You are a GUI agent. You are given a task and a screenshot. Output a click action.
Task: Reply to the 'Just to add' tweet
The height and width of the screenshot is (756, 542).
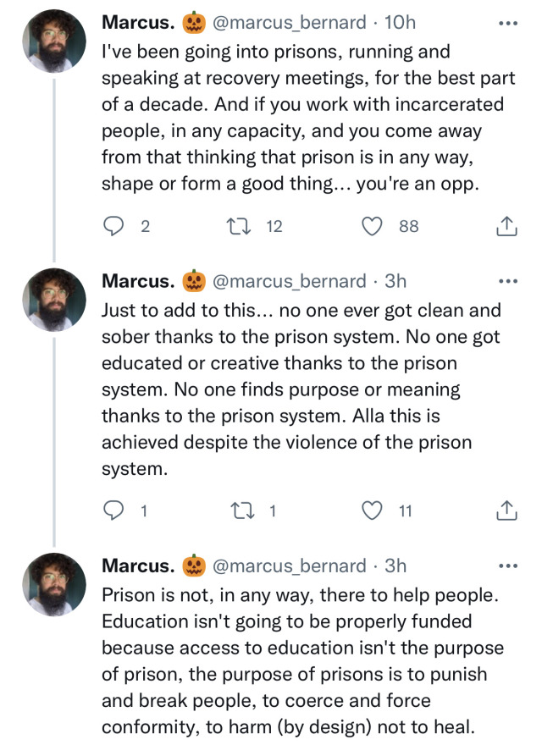point(113,510)
